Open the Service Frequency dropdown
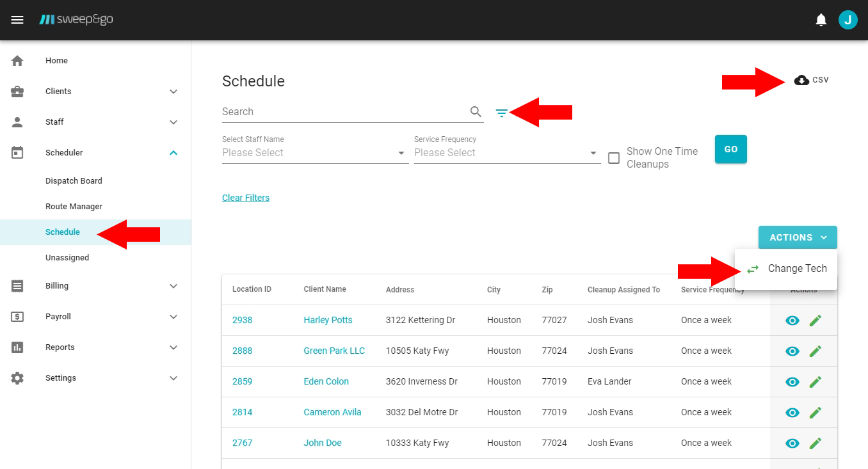Screen dimensions: 868x469 tap(506, 153)
